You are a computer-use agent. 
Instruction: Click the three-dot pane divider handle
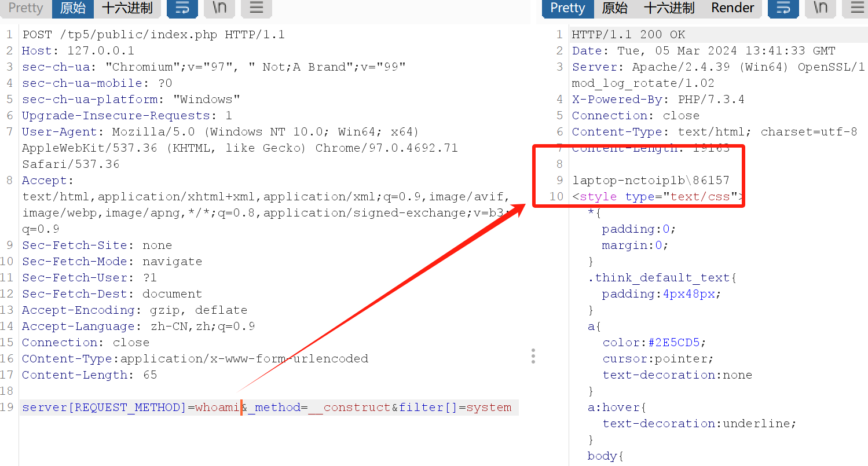pos(533,356)
